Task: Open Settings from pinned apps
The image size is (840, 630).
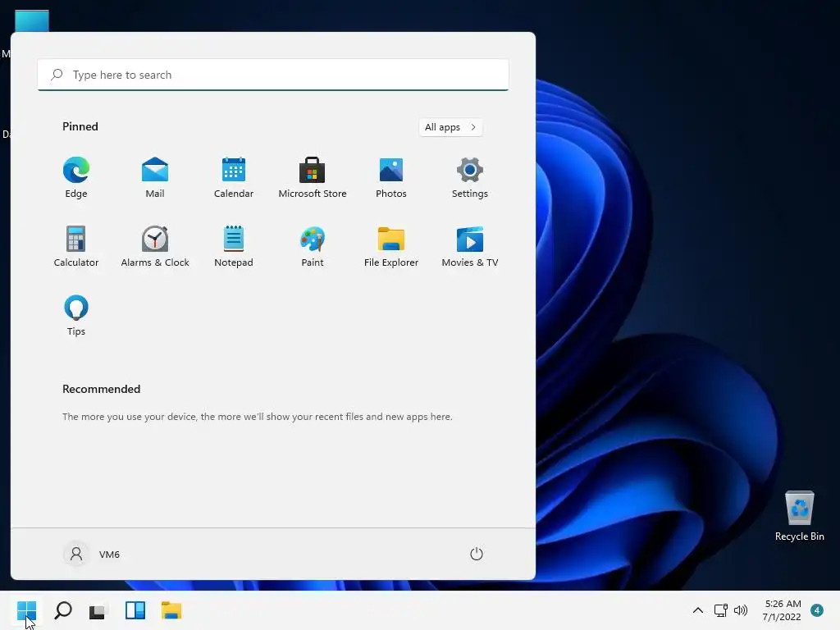Action: (x=470, y=178)
